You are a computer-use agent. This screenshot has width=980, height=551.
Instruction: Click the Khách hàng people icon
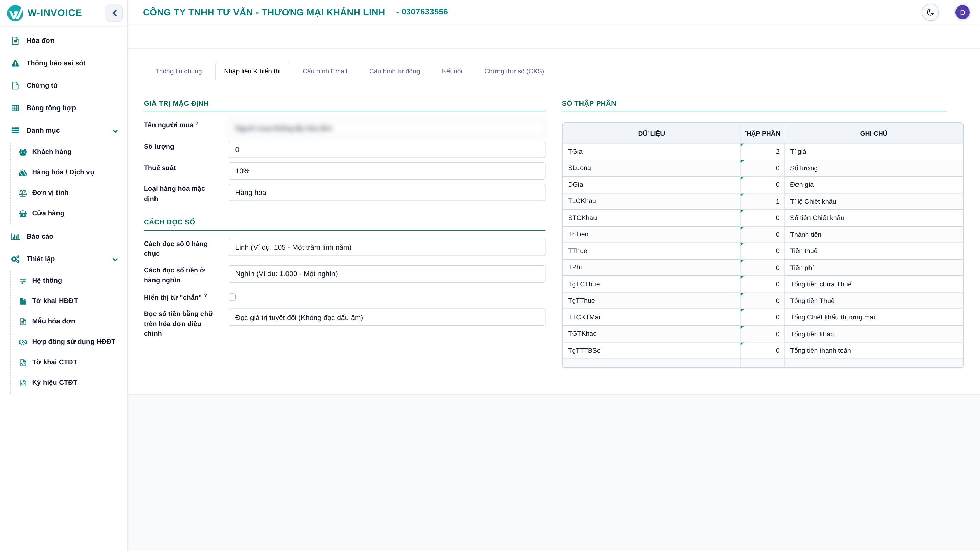[23, 152]
